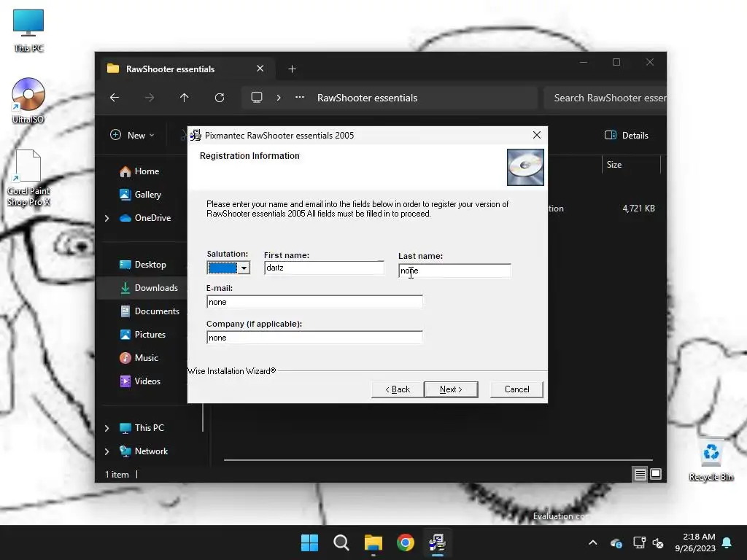This screenshot has width=747, height=560.
Task: Open UltraISO desktop shortcut
Action: pos(28,101)
